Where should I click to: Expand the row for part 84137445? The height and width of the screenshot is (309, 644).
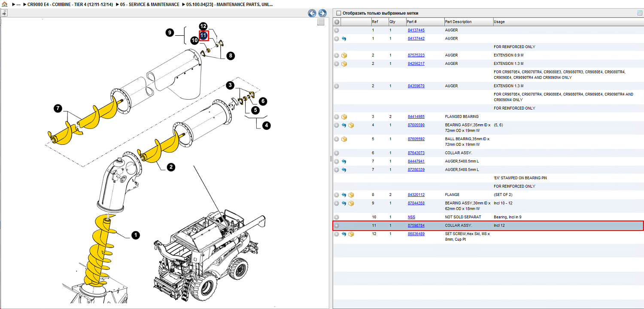pyautogui.click(x=337, y=31)
